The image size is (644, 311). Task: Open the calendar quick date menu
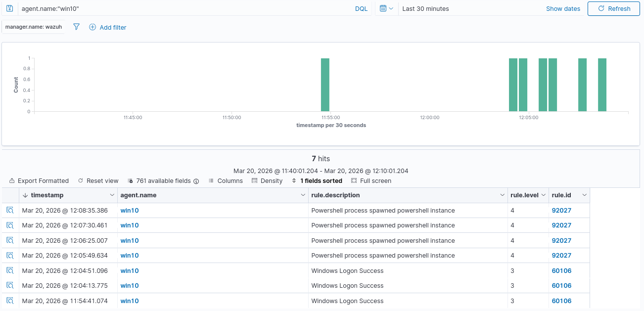[x=387, y=8]
